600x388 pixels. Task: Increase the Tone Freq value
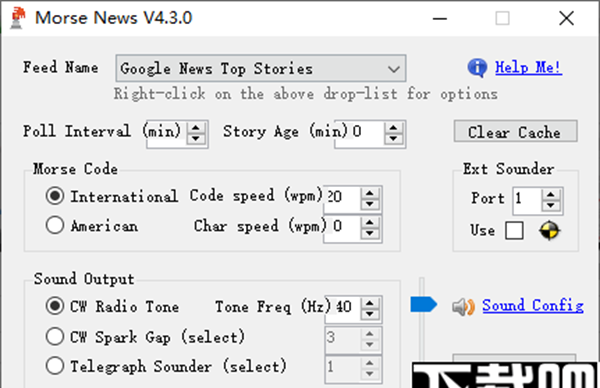(370, 303)
